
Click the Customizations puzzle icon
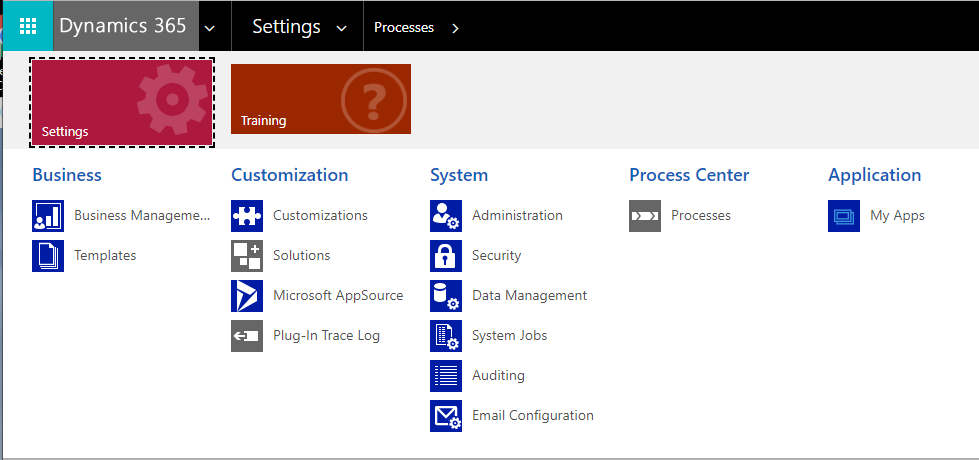coord(247,216)
